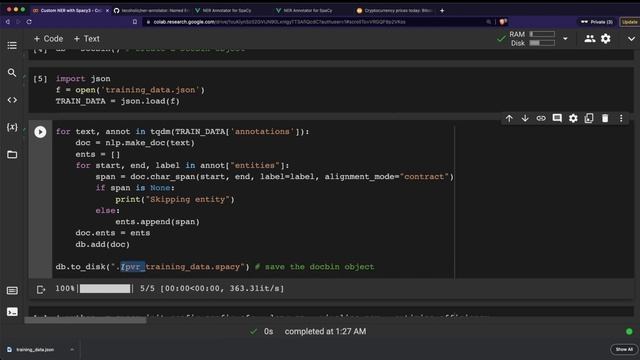This screenshot has height=360, width=640.
Task: Click inside cell 5 import json line
Action: click(x=83, y=78)
